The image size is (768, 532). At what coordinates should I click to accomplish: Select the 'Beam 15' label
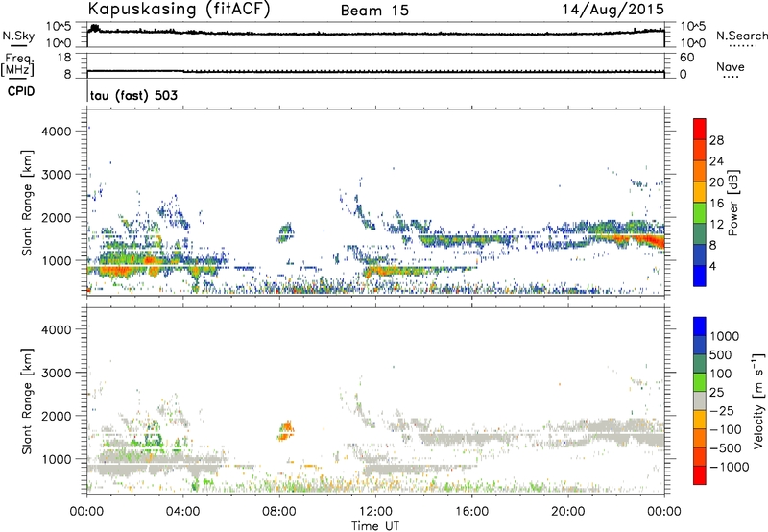pos(374,11)
